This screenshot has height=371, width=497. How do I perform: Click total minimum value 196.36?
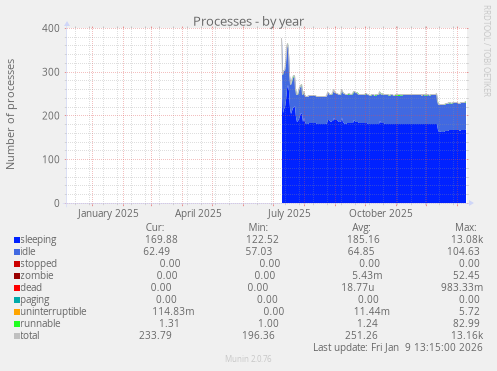[x=258, y=335]
